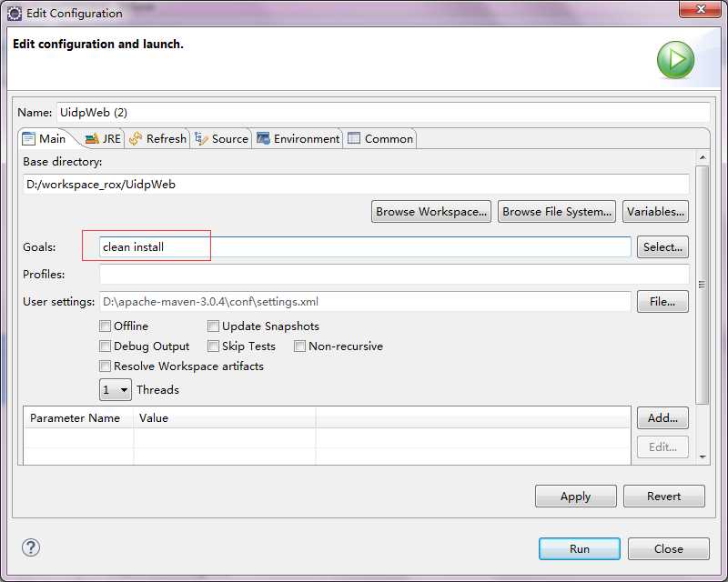Viewport: 728px width, 582px height.
Task: Click the Close button
Action: pos(669,549)
